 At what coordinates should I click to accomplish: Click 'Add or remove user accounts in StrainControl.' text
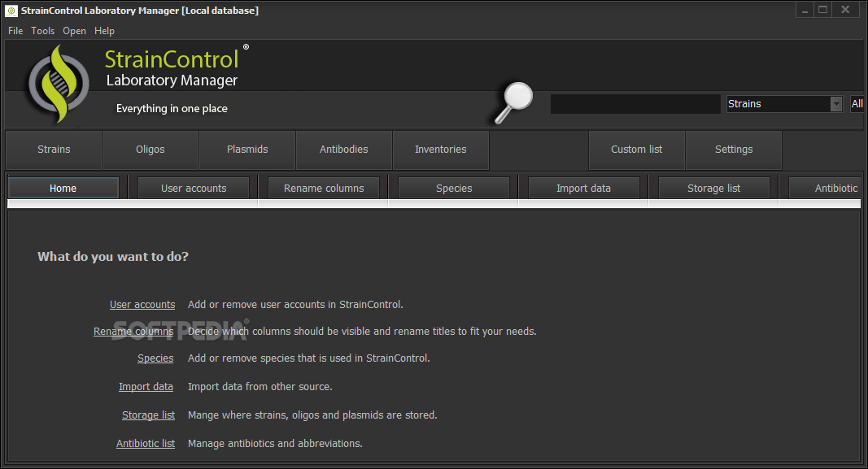295,305
